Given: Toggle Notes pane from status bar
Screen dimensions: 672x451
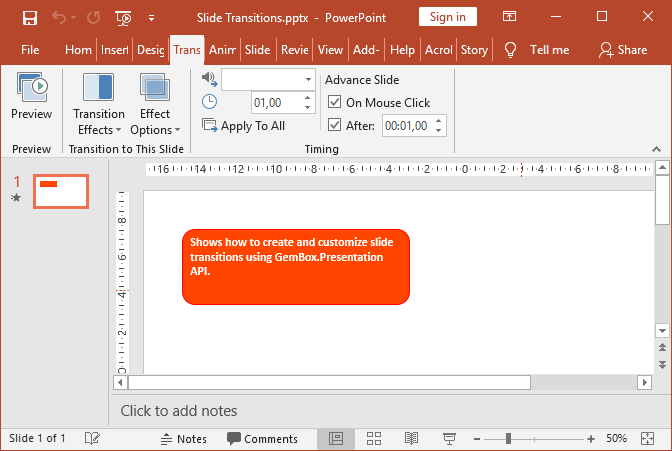Looking at the screenshot, I should point(183,438).
